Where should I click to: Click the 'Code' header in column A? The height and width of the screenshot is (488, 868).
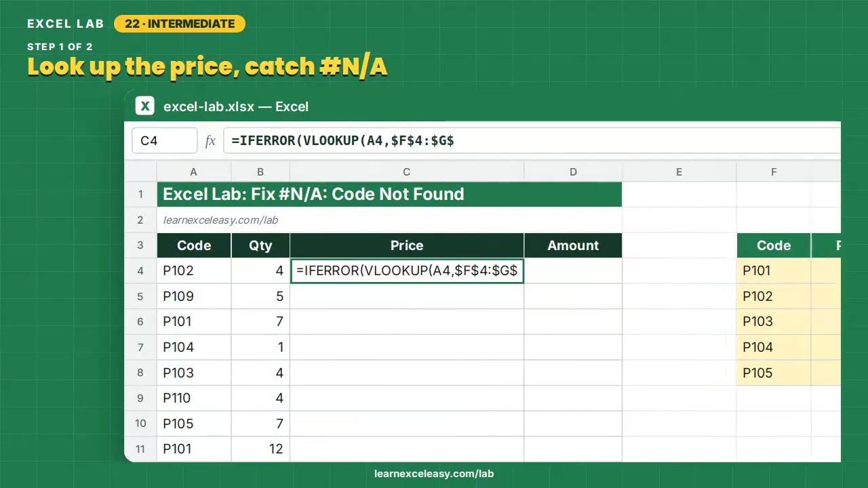point(194,245)
